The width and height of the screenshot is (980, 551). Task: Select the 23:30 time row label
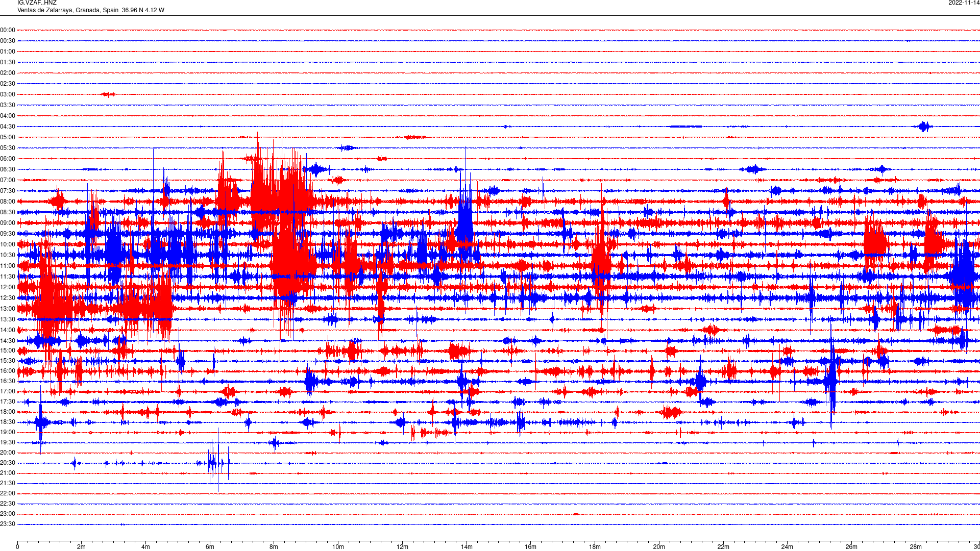pos(8,524)
